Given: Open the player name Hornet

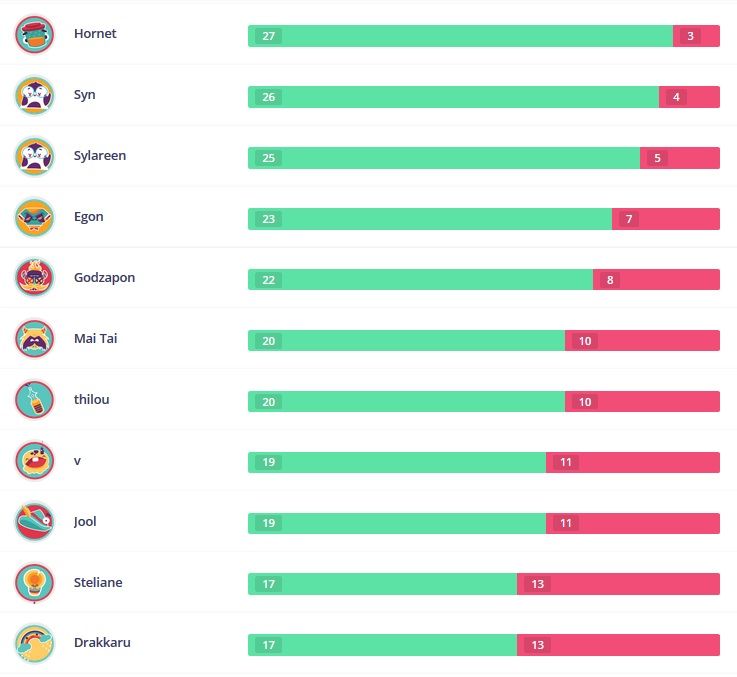Looking at the screenshot, I should click(95, 34).
